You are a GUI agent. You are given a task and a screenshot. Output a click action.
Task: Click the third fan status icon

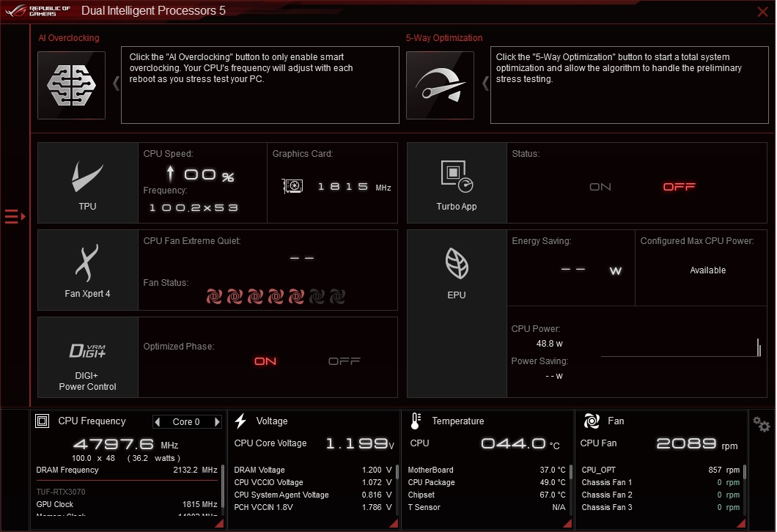[x=255, y=296]
